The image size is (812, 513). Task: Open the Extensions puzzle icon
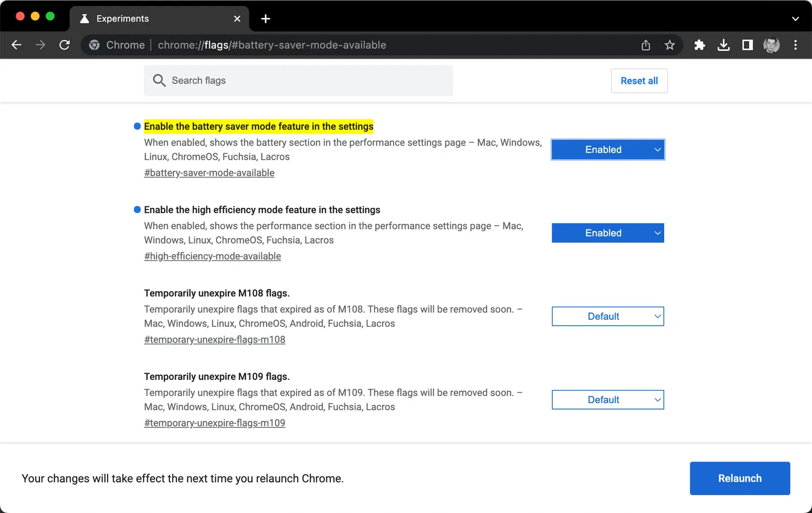click(699, 45)
